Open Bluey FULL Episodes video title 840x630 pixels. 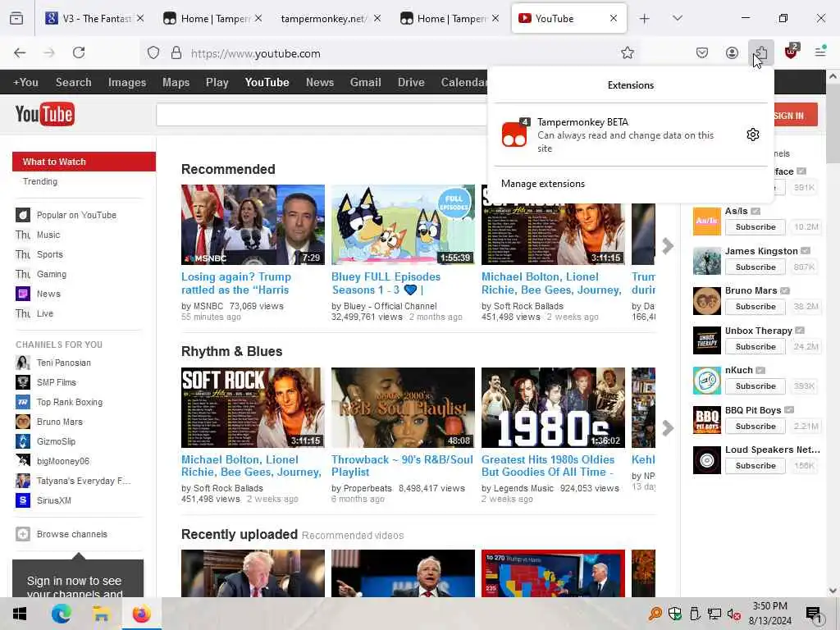coord(386,283)
